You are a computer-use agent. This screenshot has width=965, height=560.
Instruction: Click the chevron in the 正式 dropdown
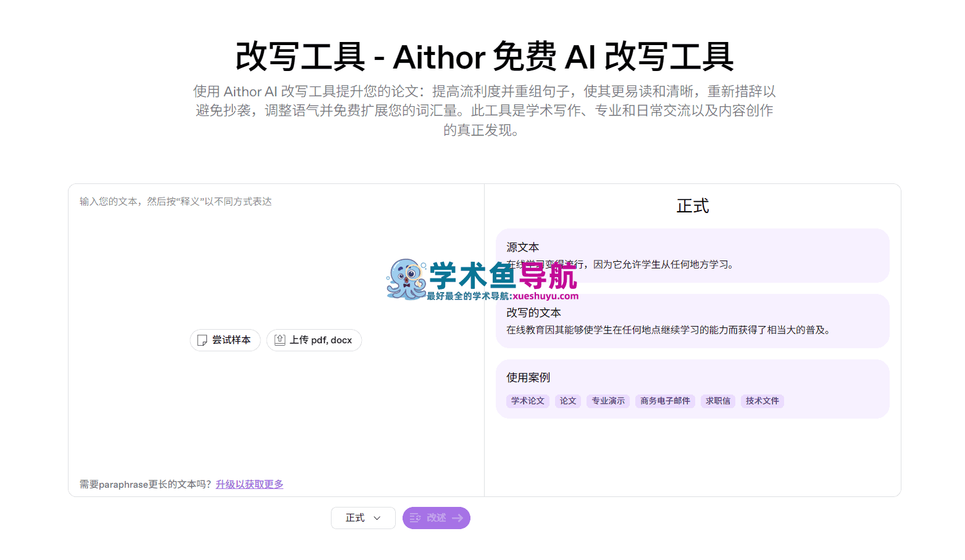[377, 518]
